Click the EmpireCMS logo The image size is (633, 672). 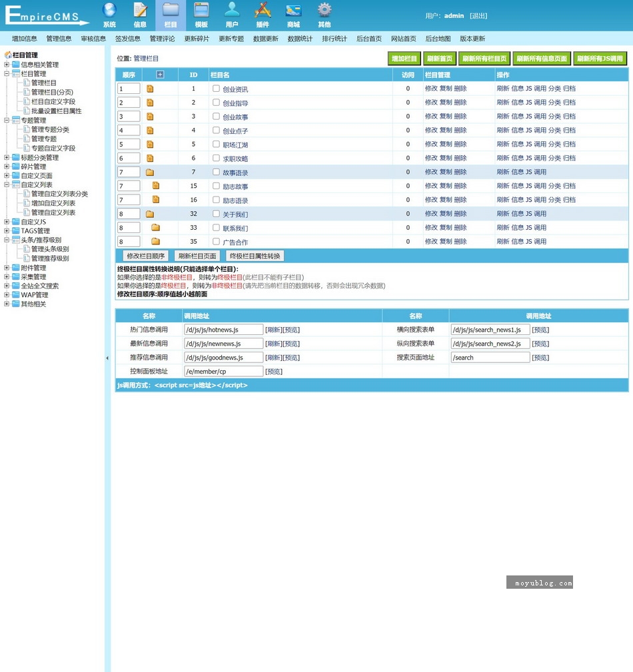(47, 15)
